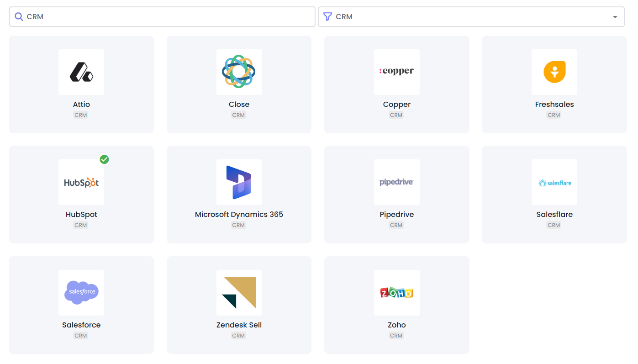Image resolution: width=638 pixels, height=364 pixels.
Task: Select the Attio name label
Action: click(81, 104)
